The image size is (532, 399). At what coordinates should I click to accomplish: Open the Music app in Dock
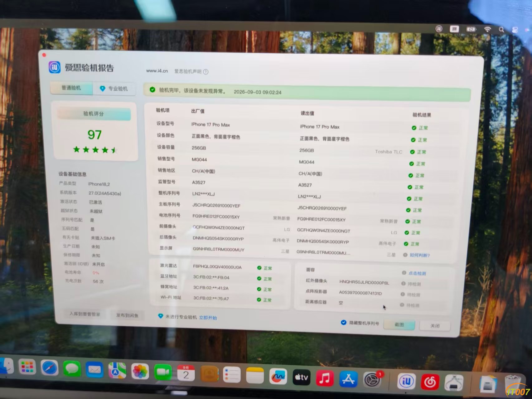[325, 378]
